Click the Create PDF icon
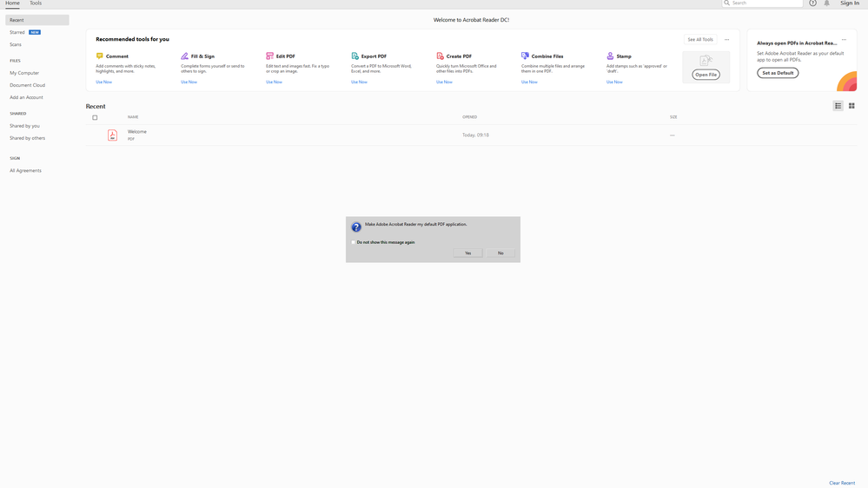The image size is (868, 488). [x=441, y=56]
